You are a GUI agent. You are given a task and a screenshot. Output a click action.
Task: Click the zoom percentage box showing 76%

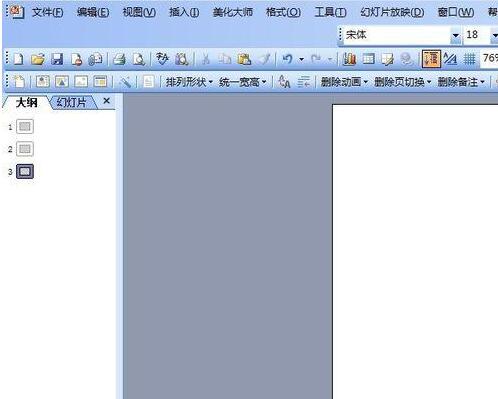tap(489, 59)
